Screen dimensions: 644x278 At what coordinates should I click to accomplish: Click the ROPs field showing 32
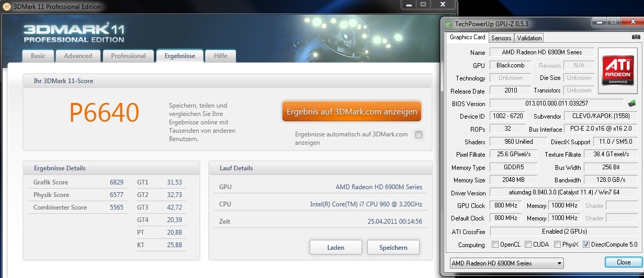point(506,129)
